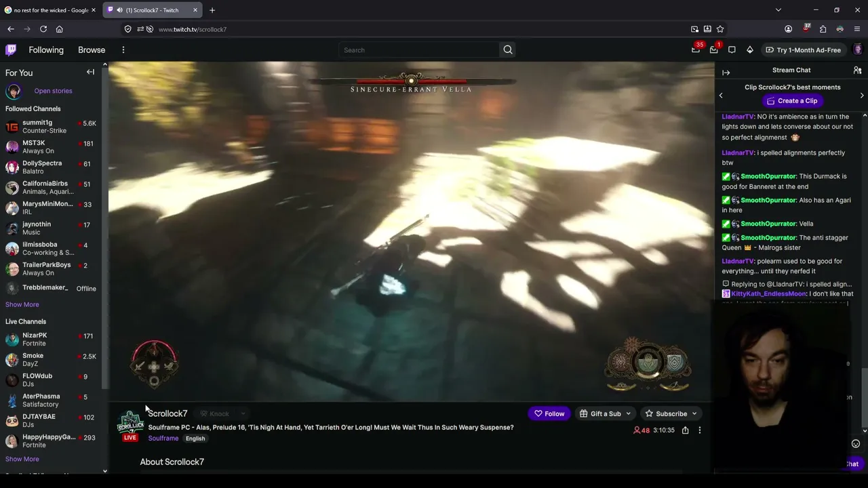Click the Open stories link
Image resolution: width=868 pixels, height=488 pixels.
coord(53,91)
